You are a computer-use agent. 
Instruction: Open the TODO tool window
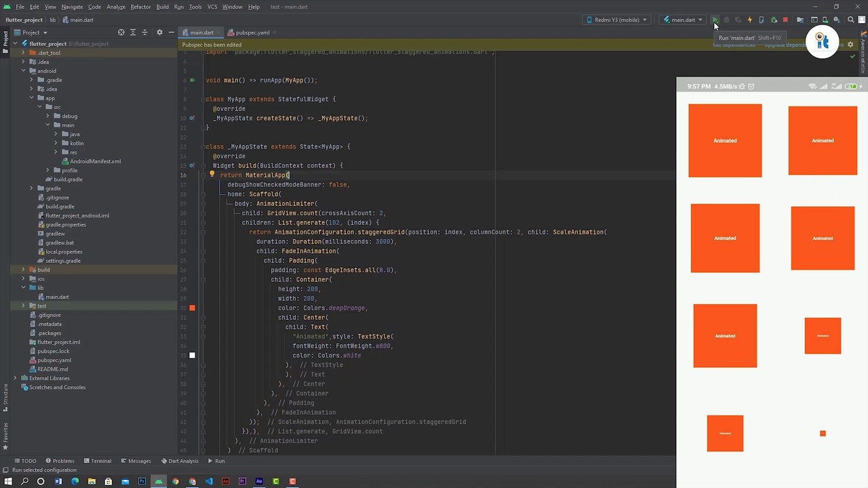point(25,461)
